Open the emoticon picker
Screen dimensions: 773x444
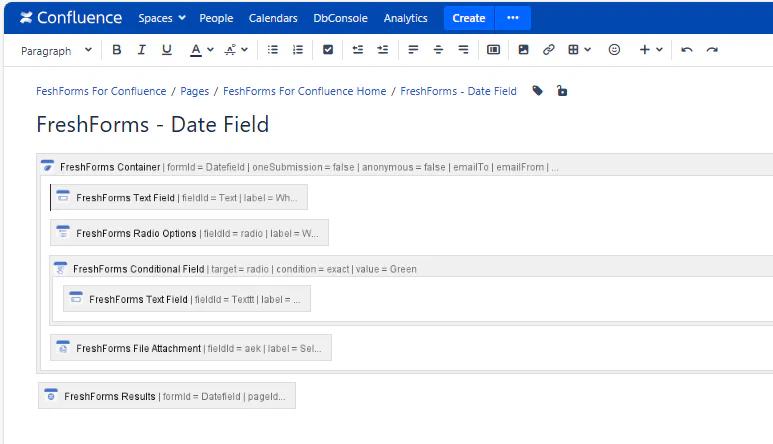coord(615,50)
